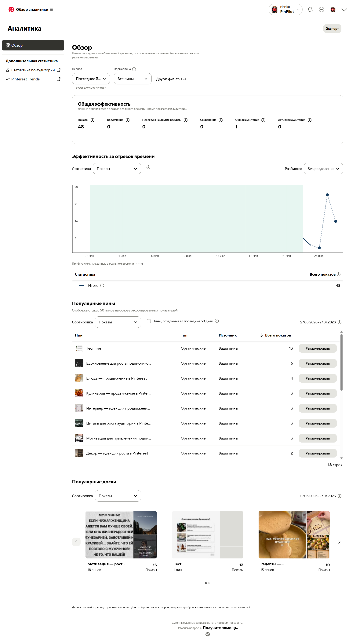349x644 pixels.
Task: Click info icon next to Показы metric
Action: point(93,120)
